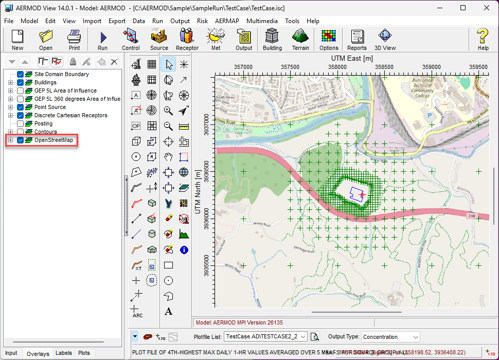Uncheck the OpenStreetMap layer checkbox
The image size is (499, 360).
(20, 140)
